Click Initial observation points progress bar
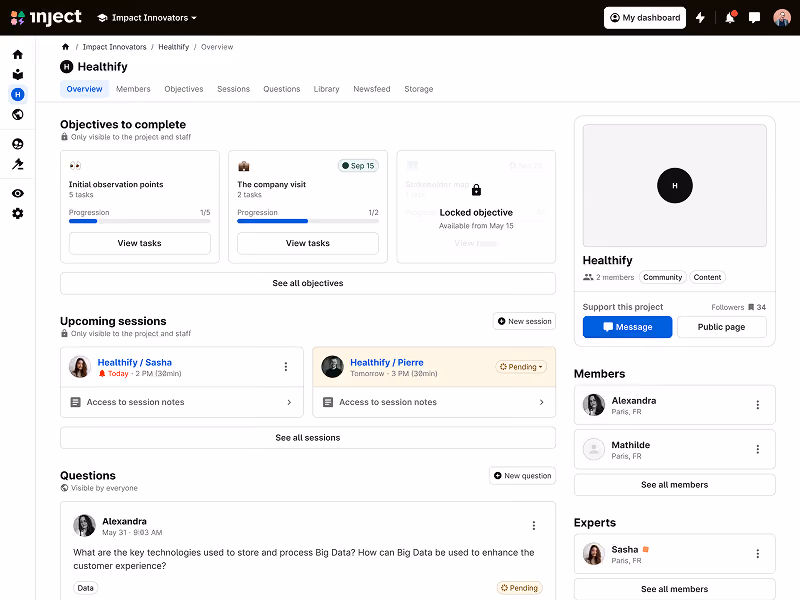Image resolution: width=800 pixels, height=600 pixels. click(139, 221)
